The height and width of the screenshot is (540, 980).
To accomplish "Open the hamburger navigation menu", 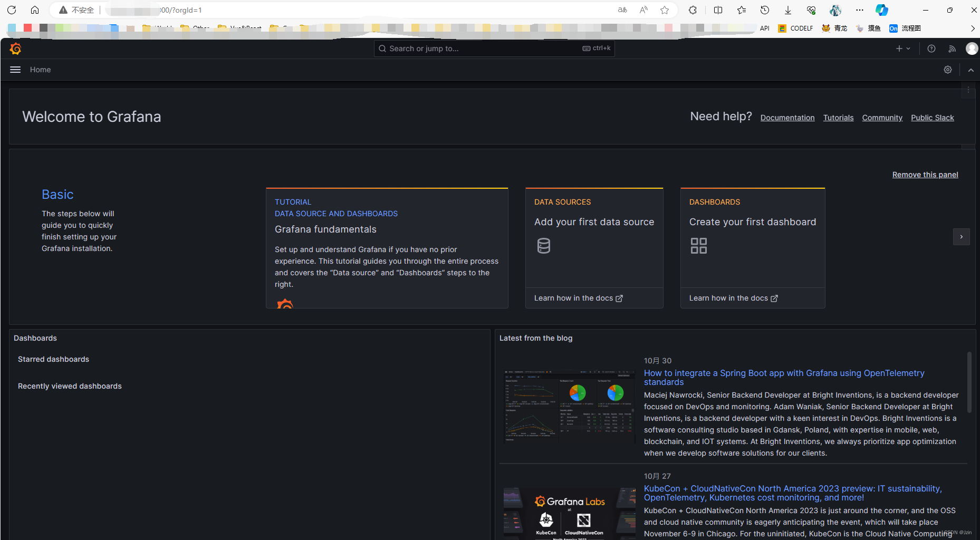I will pos(15,70).
